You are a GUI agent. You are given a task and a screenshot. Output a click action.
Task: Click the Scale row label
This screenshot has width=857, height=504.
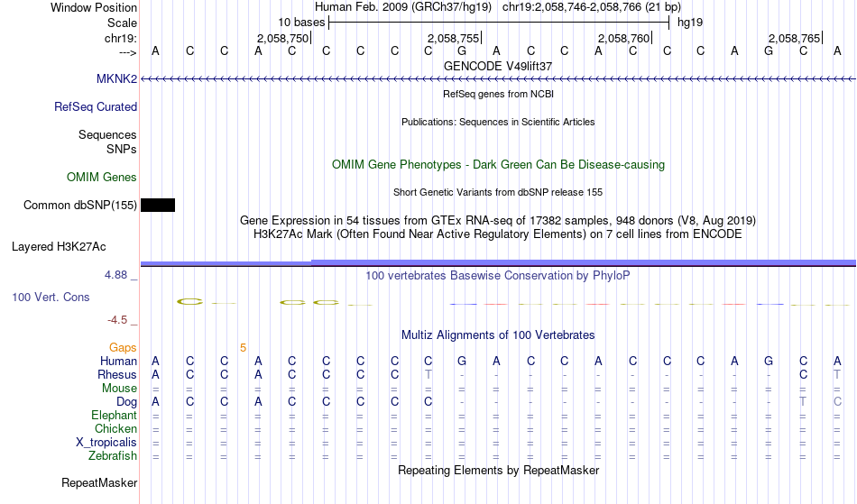coord(123,23)
